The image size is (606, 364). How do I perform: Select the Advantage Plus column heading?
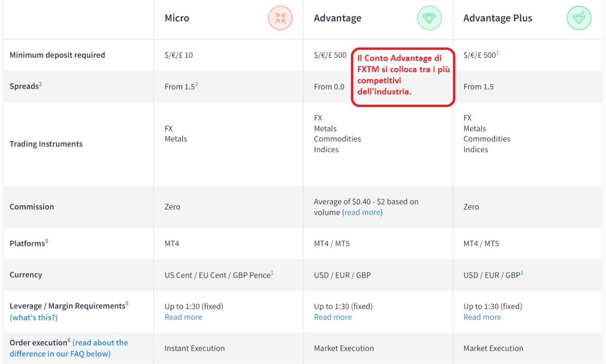click(x=498, y=18)
